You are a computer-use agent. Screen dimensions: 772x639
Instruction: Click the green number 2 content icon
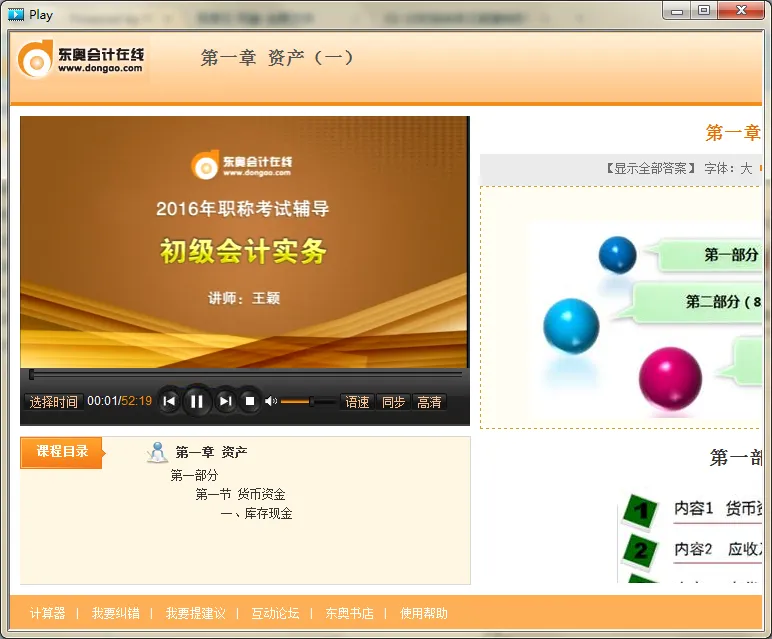click(640, 549)
